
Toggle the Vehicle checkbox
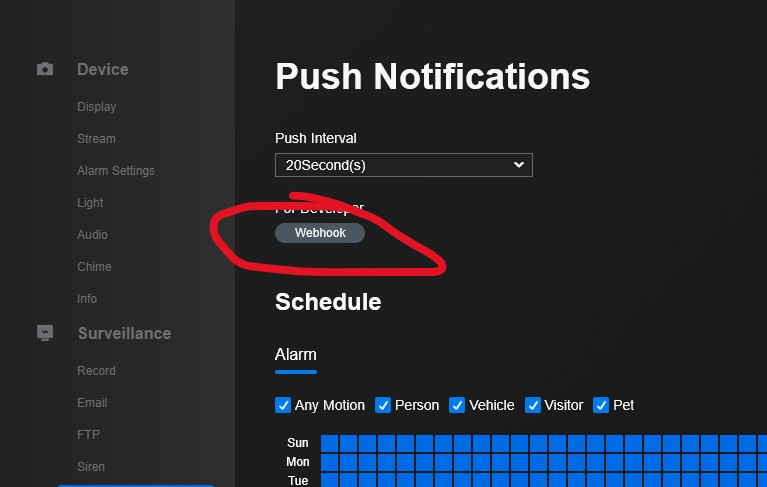click(457, 405)
